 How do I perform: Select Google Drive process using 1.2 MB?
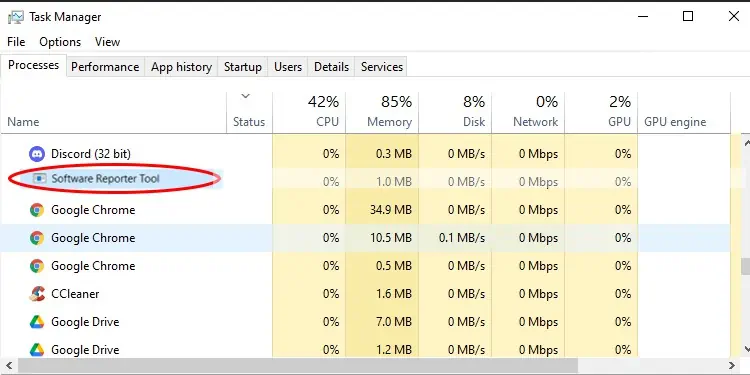[366, 350]
